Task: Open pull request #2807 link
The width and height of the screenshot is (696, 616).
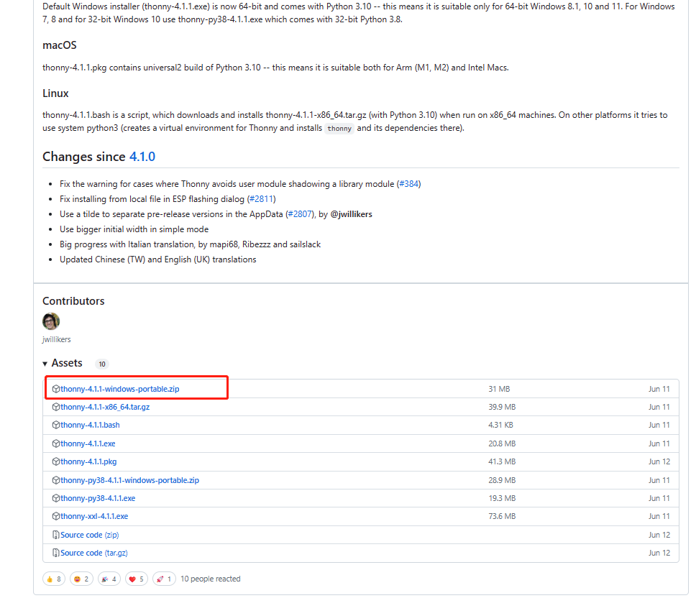Action: (x=300, y=214)
